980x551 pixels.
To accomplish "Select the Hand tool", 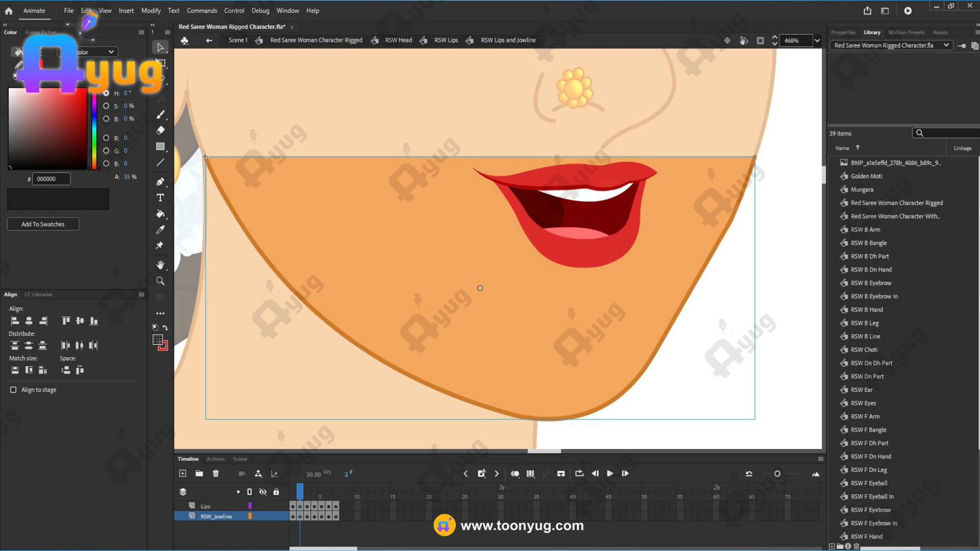I will coord(160,265).
